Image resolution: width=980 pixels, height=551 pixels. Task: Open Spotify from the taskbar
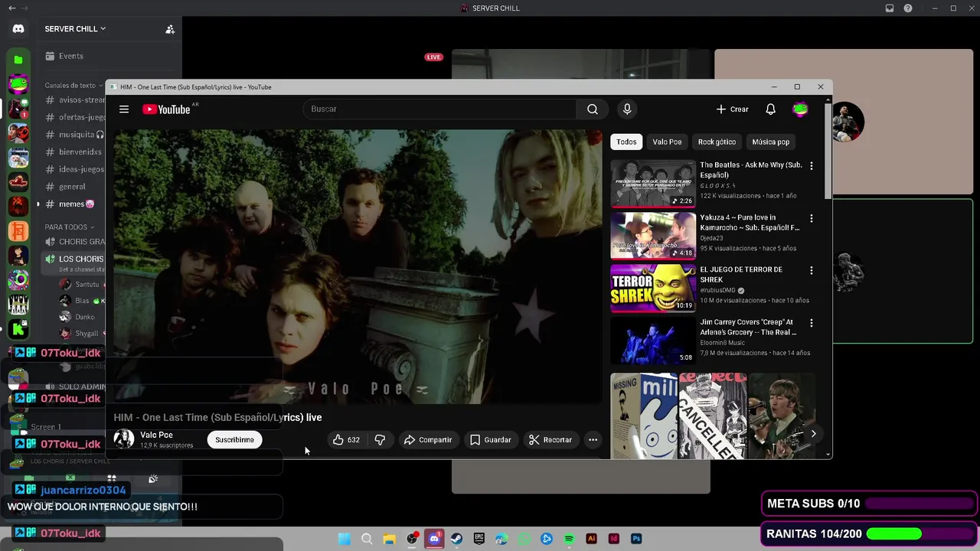click(569, 539)
